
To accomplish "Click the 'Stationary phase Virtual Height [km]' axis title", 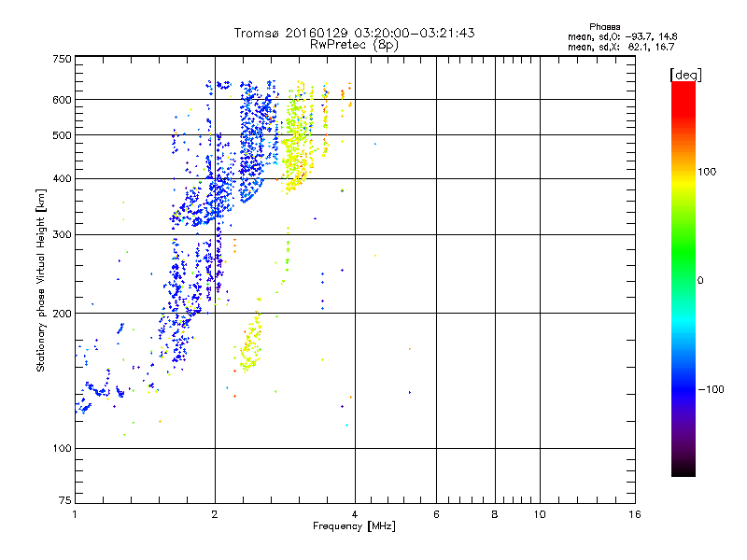I will tap(41, 281).
